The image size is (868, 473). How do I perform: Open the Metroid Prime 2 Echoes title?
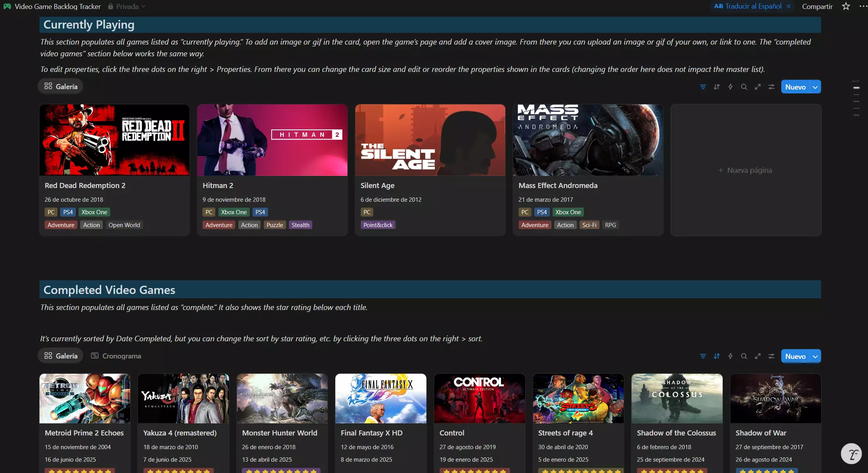point(84,433)
